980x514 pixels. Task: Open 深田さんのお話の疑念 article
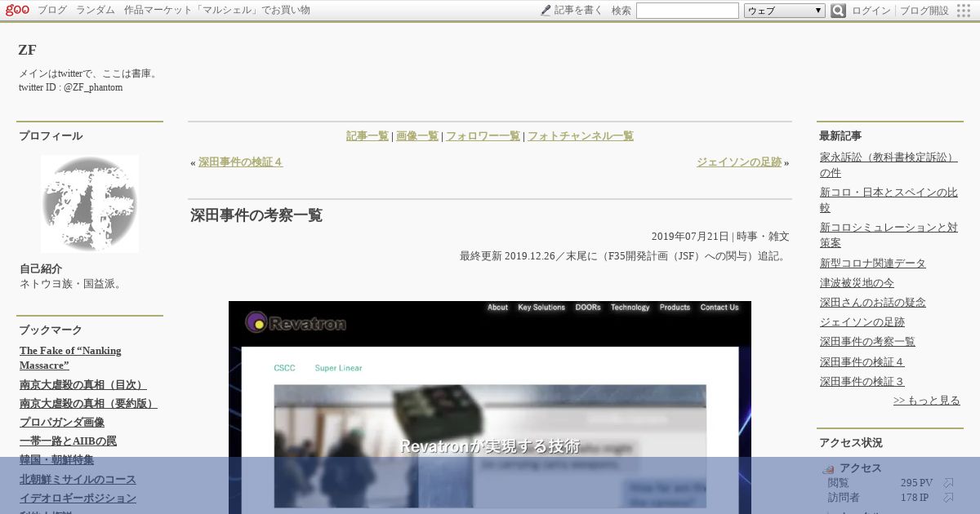click(x=873, y=303)
